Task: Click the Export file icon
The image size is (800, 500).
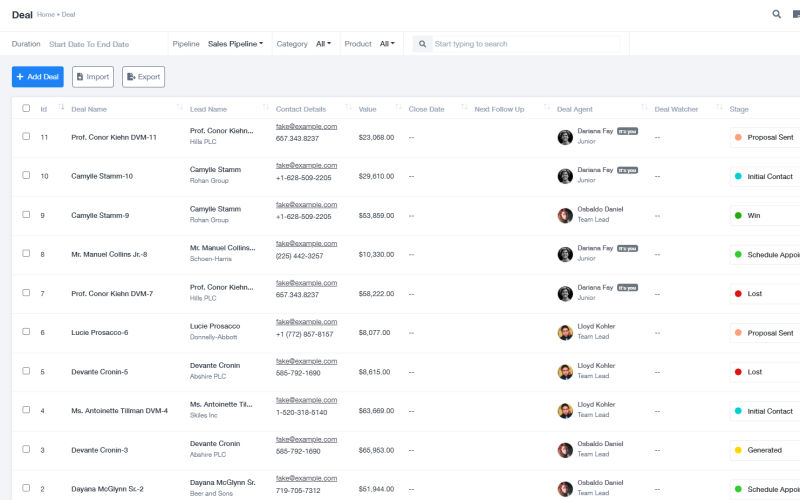Action: (x=131, y=77)
